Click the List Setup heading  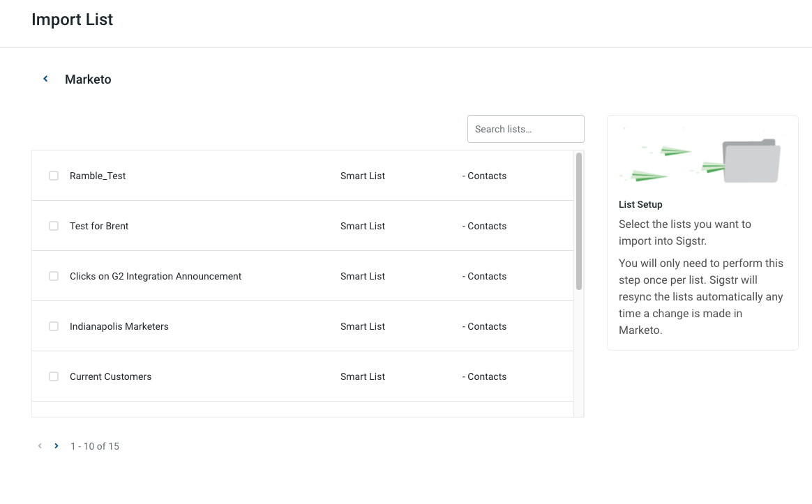(x=640, y=204)
